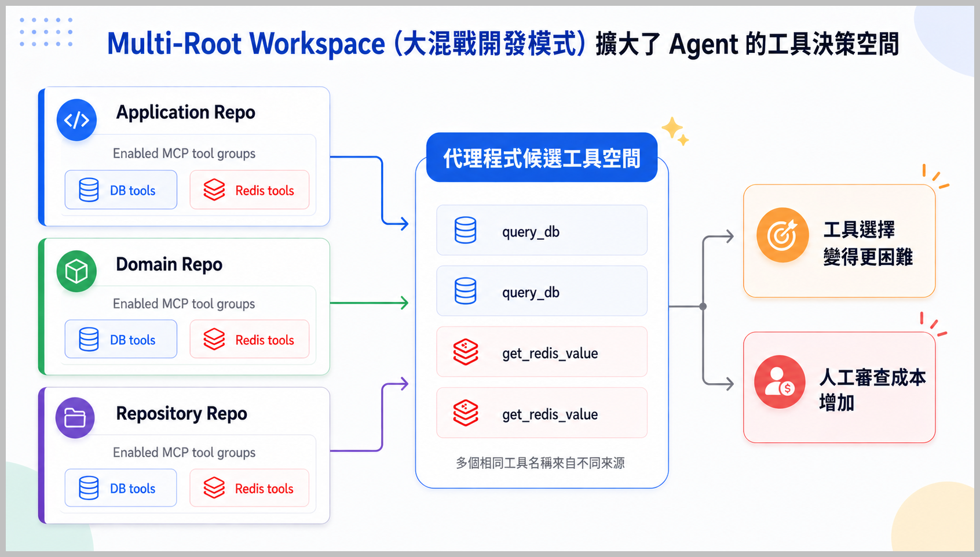Enable DB tools in the Application Repo
The width and height of the screenshot is (980, 557).
click(x=120, y=190)
